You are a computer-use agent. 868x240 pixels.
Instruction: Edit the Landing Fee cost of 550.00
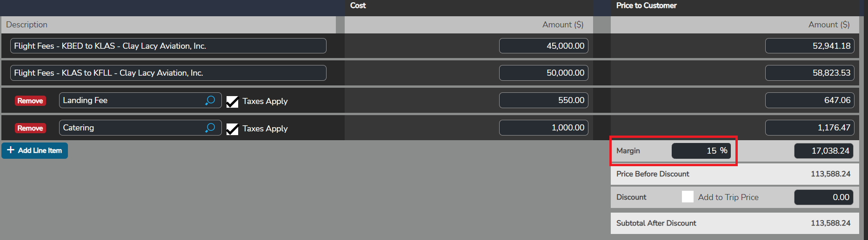[x=543, y=100]
